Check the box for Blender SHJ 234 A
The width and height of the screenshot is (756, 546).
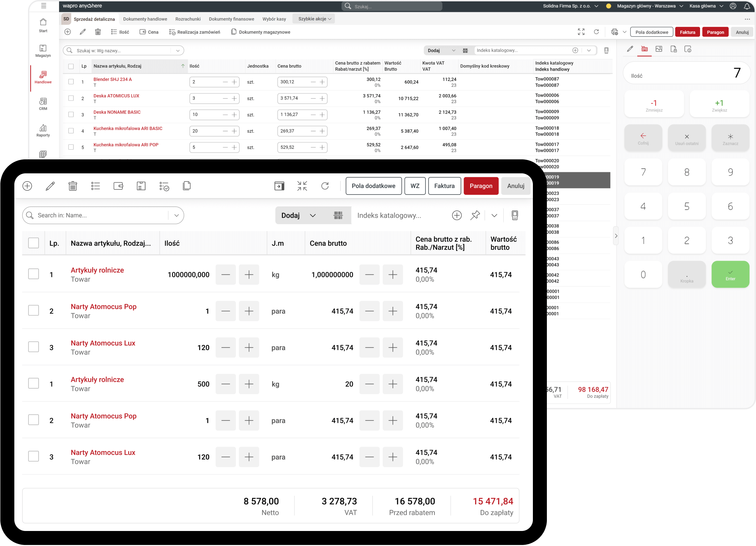71,82
